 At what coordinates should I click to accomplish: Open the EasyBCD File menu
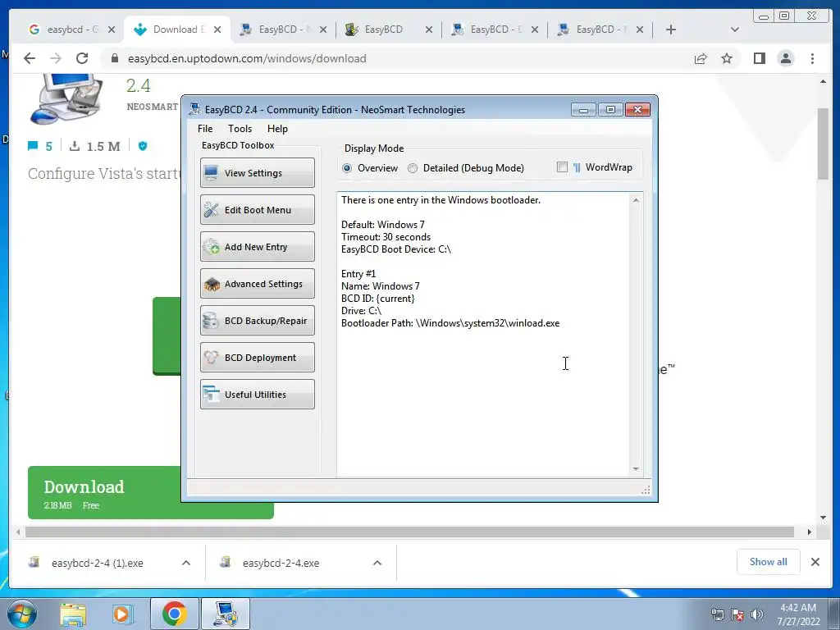click(204, 129)
